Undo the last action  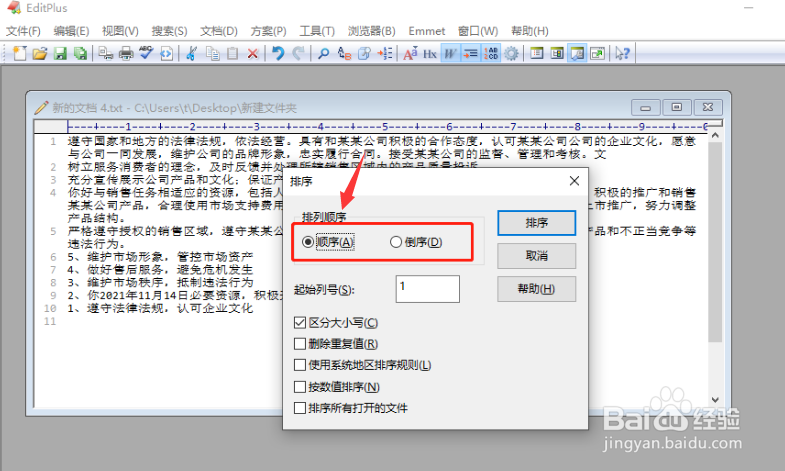pos(278,53)
